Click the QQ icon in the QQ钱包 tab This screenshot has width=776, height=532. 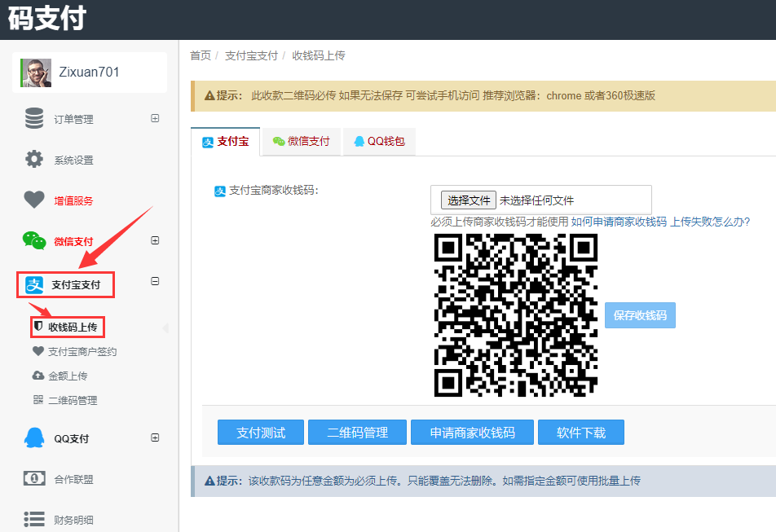tap(359, 142)
